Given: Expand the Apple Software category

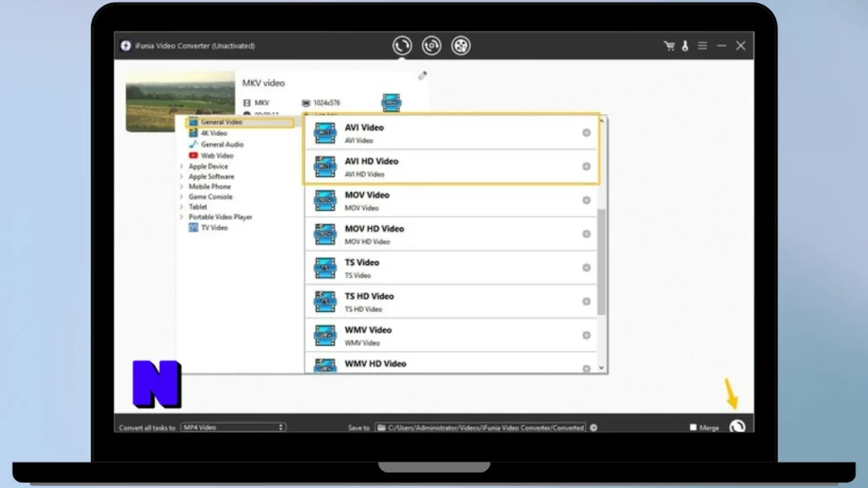Looking at the screenshot, I should (x=181, y=176).
